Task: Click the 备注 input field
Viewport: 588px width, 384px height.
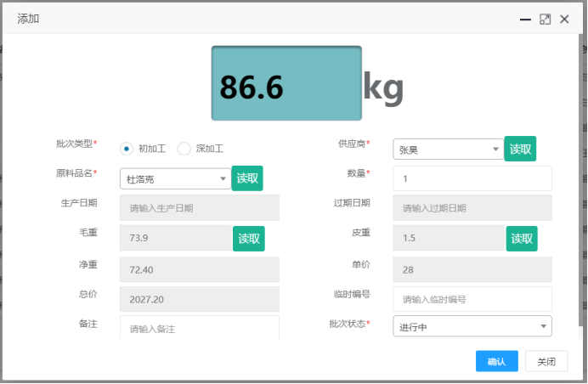Action: coord(200,327)
